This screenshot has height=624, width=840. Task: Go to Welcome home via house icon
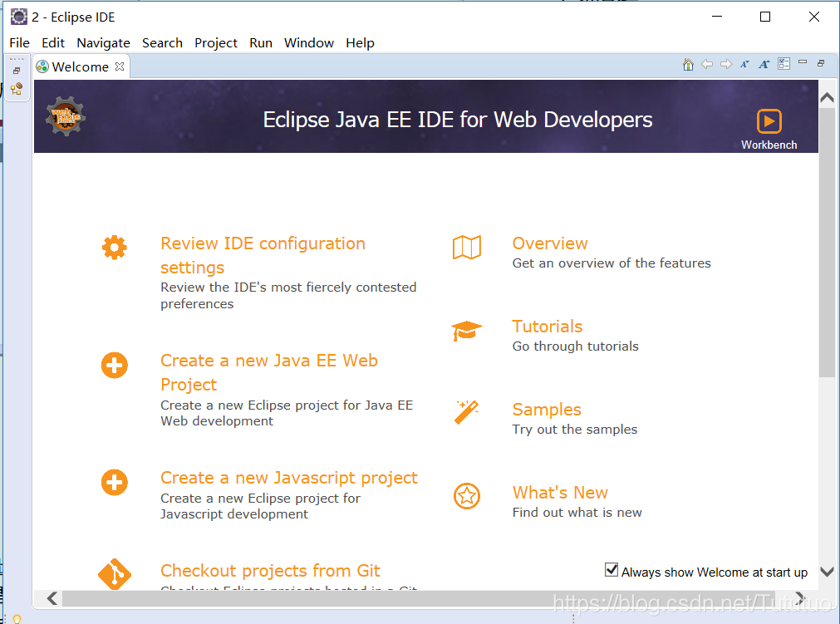click(x=689, y=65)
